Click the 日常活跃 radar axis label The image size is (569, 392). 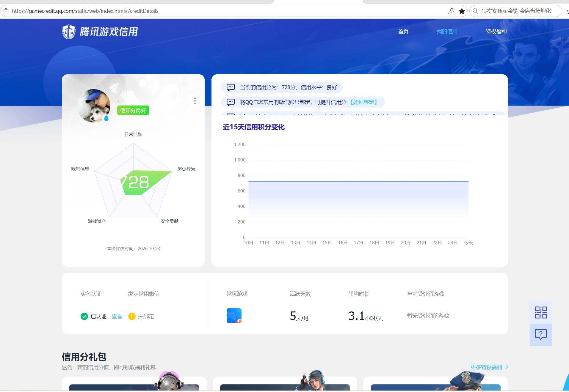point(133,134)
